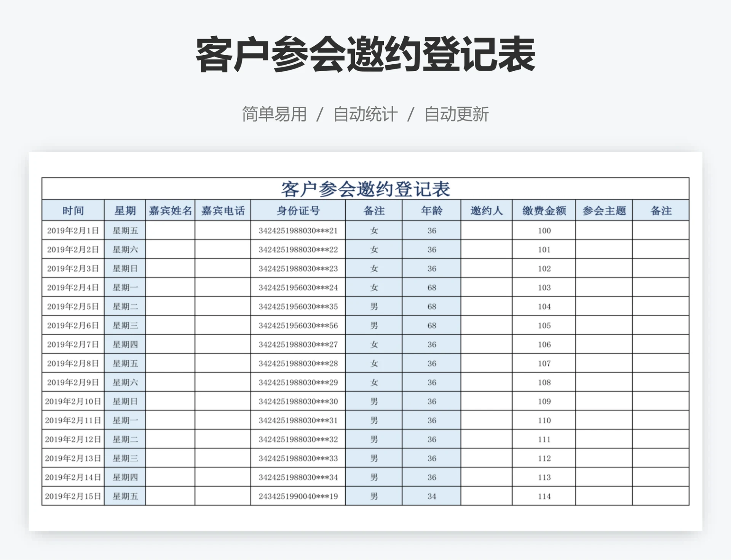The image size is (731, 560).
Task: Select the date cell 2019年2月15日
Action: pyautogui.click(x=73, y=496)
